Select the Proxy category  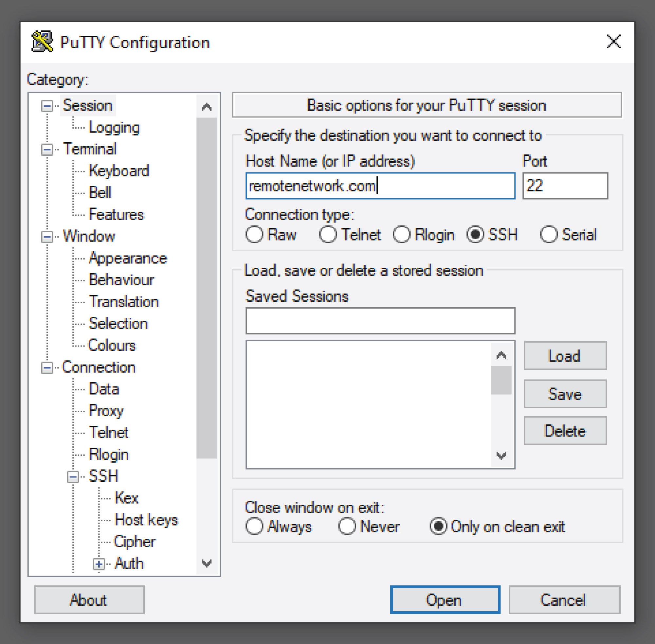click(106, 411)
